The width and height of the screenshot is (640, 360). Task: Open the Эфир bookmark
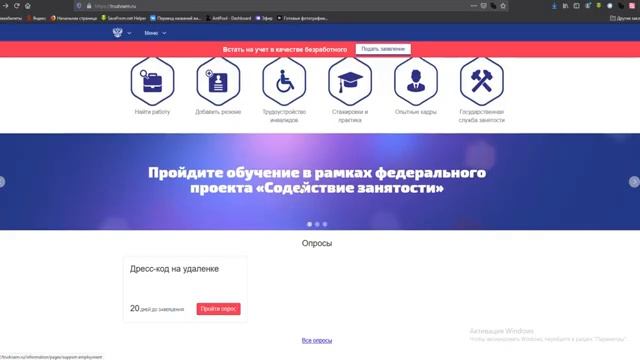point(264,18)
